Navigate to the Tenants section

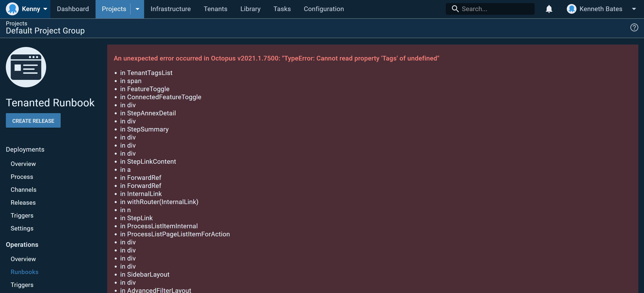tap(215, 9)
